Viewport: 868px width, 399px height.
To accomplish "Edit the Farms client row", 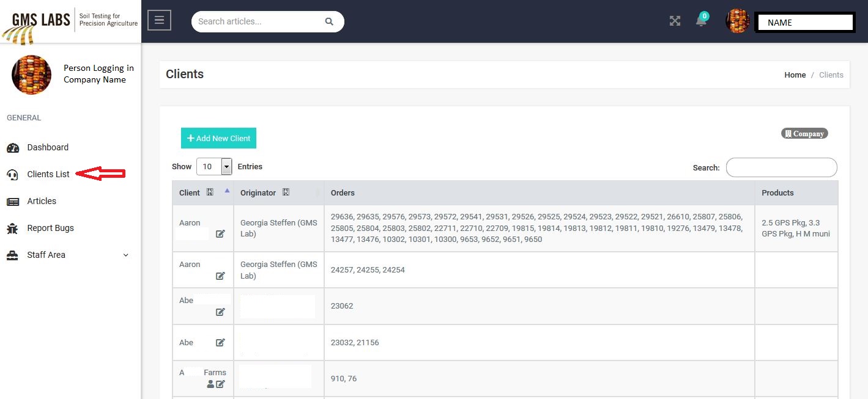I will tap(220, 384).
